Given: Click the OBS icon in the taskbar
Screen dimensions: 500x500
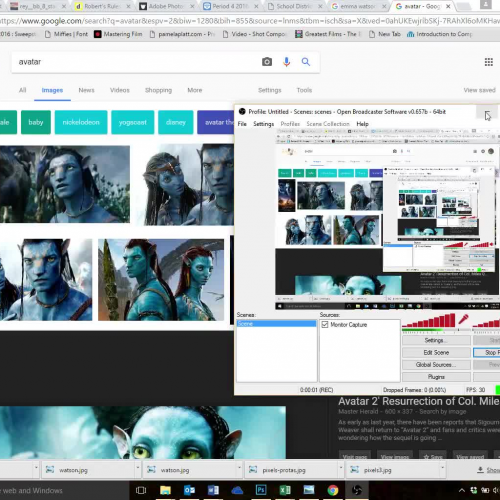Looking at the screenshot, I should pos(357,490).
